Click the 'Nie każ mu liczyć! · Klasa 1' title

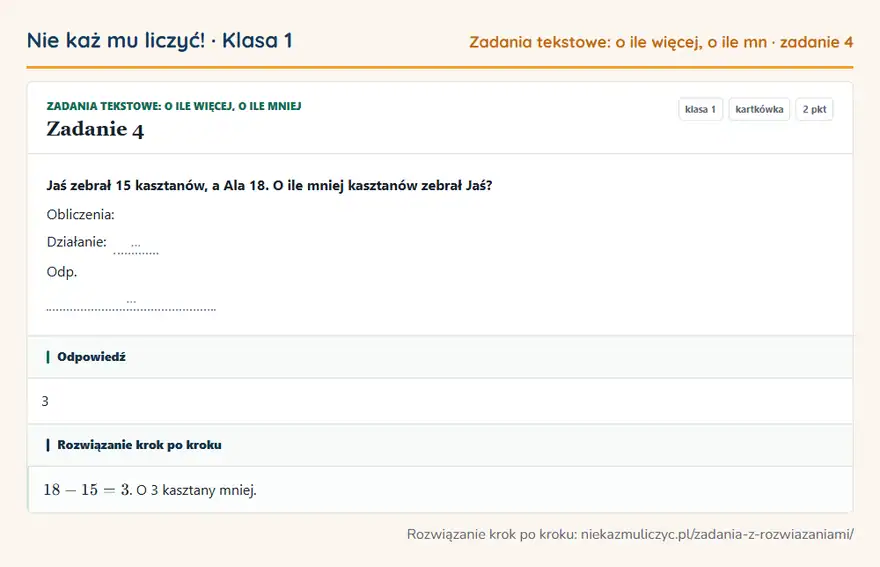(159, 41)
